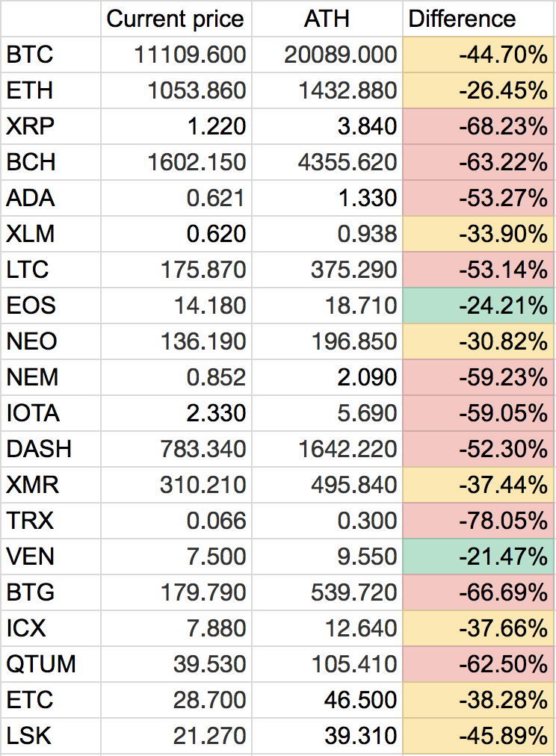Viewport: 556px width, 756px height.
Task: Select LSK all-time high 39.310
Action: tap(362, 736)
